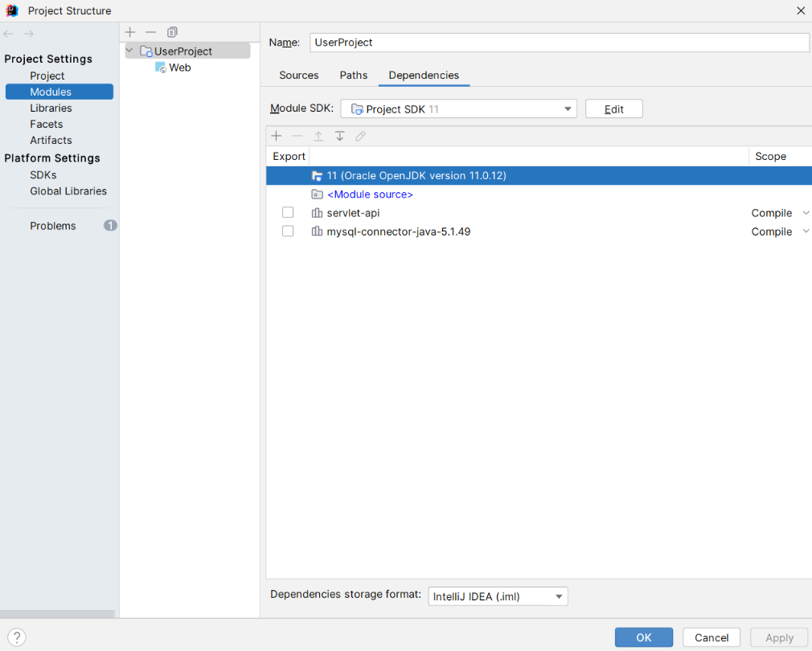Click the Edit SDK button

[x=613, y=108]
